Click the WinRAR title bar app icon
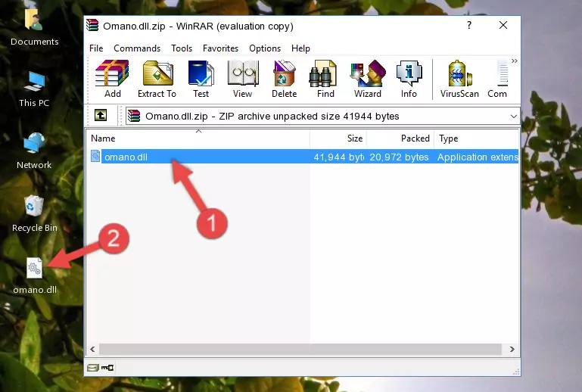This screenshot has height=392, width=582. [x=92, y=26]
